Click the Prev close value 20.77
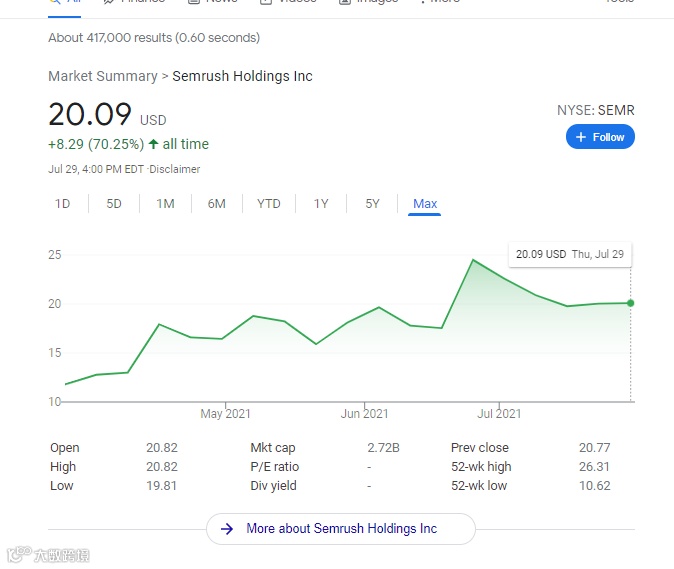 pos(594,448)
